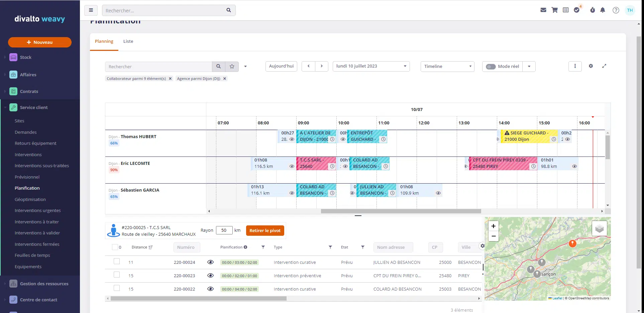
Task: Open tasks icon showing 4 notifications
Action: click(577, 10)
